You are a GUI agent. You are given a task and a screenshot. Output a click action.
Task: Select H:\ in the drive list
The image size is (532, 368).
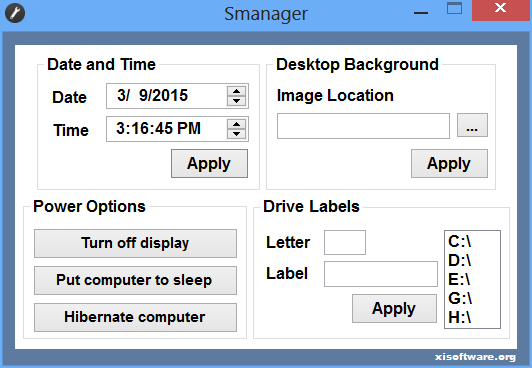coord(472,317)
